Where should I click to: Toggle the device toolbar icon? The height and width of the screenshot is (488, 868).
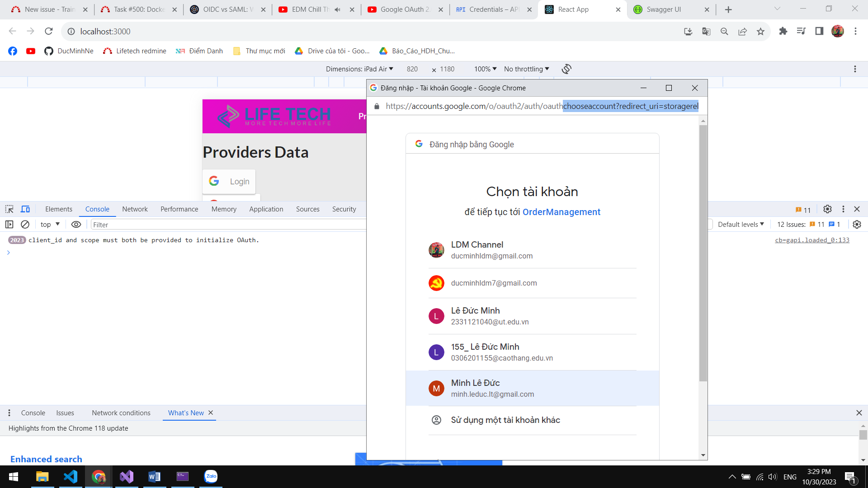point(25,209)
